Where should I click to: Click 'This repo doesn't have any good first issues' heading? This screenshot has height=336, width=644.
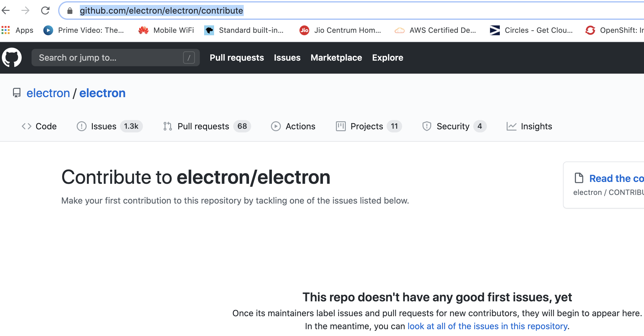tap(437, 297)
